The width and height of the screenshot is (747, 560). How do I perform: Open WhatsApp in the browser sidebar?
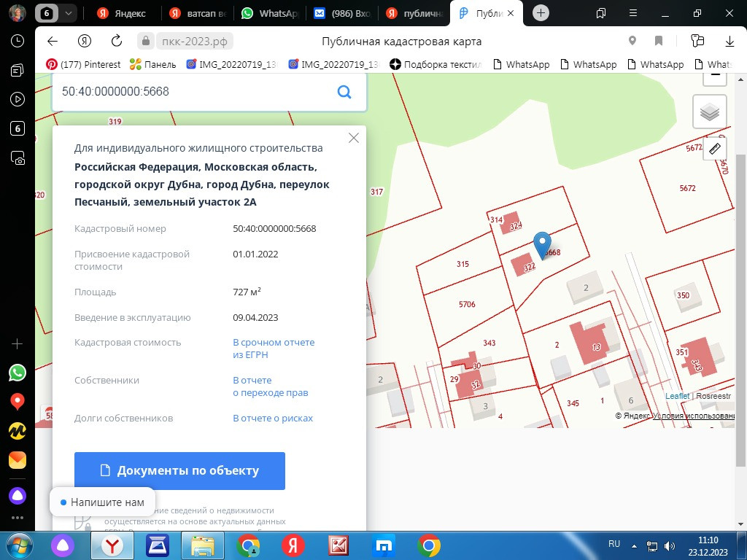(18, 373)
